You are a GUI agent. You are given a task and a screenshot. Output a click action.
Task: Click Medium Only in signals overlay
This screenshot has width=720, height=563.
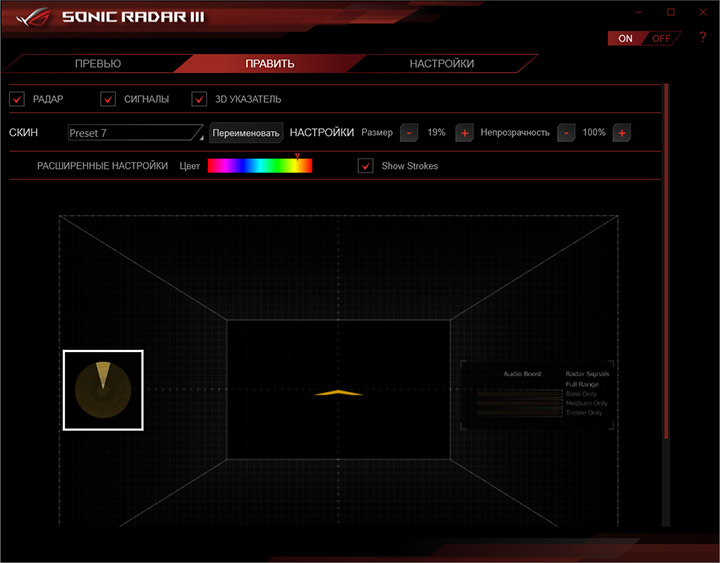[x=587, y=403]
